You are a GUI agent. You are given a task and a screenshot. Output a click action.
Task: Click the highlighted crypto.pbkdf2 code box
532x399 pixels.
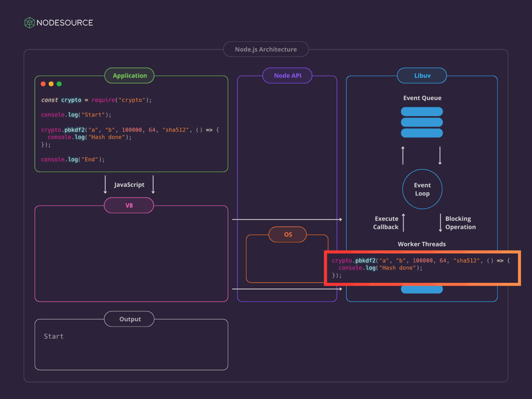coord(422,268)
